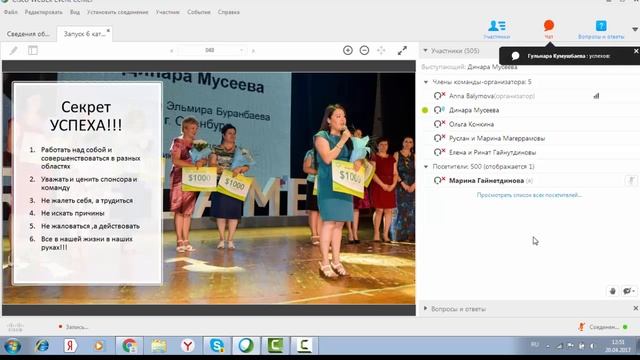Collapse Члены команды-организатора group

[x=426, y=82]
